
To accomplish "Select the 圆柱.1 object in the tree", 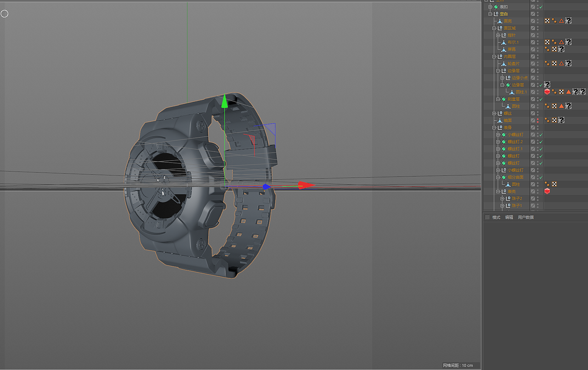I will (x=521, y=92).
